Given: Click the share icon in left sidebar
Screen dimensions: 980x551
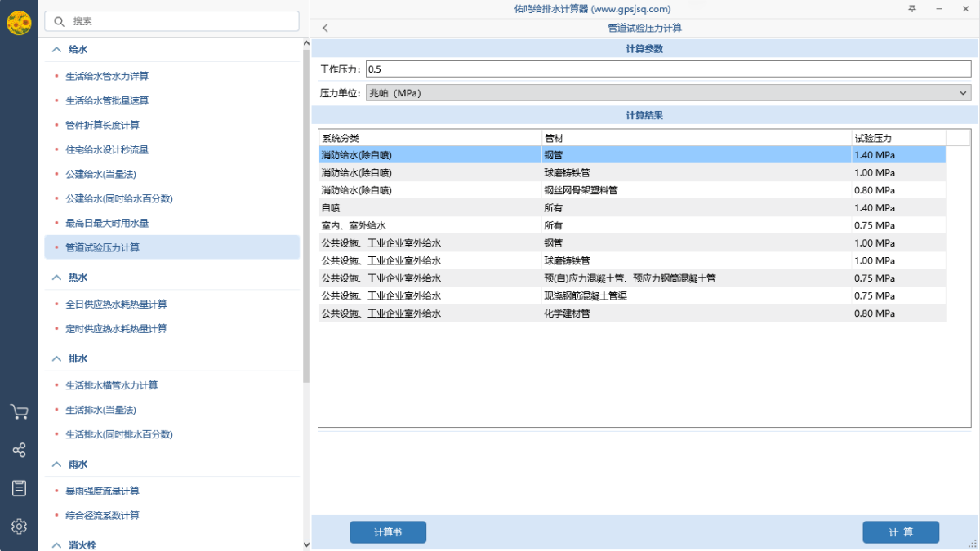Looking at the screenshot, I should 19,450.
